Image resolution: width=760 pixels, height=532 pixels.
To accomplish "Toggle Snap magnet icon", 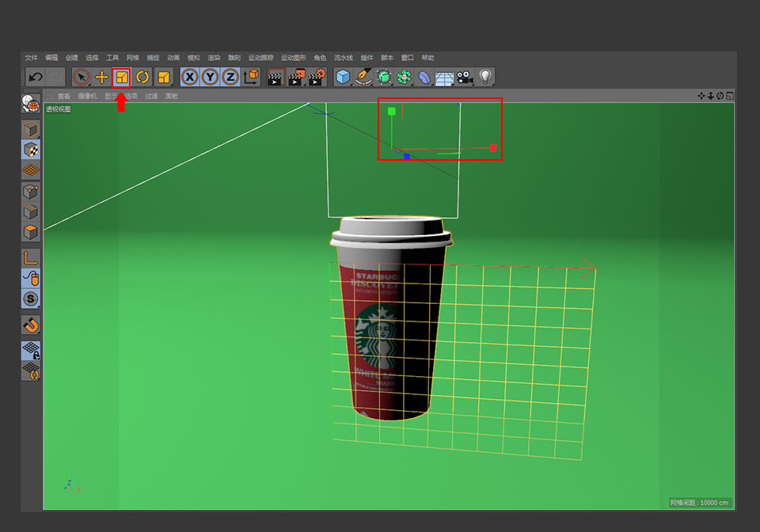I will [31, 325].
